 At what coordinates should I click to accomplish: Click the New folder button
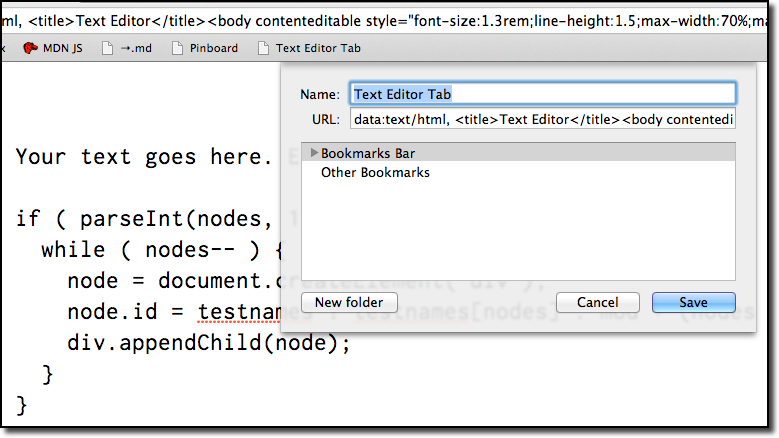tap(349, 302)
